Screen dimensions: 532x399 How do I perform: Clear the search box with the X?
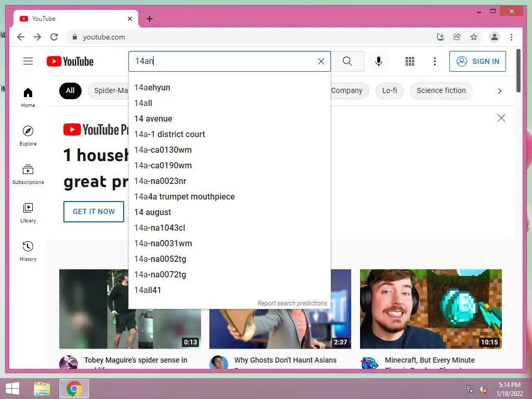[x=321, y=61]
